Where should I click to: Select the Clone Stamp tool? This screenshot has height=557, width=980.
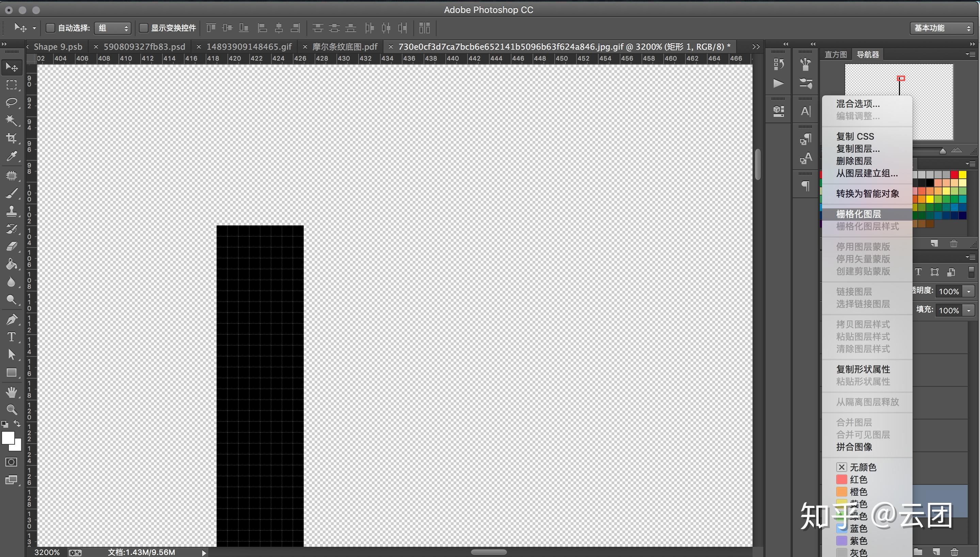[12, 211]
